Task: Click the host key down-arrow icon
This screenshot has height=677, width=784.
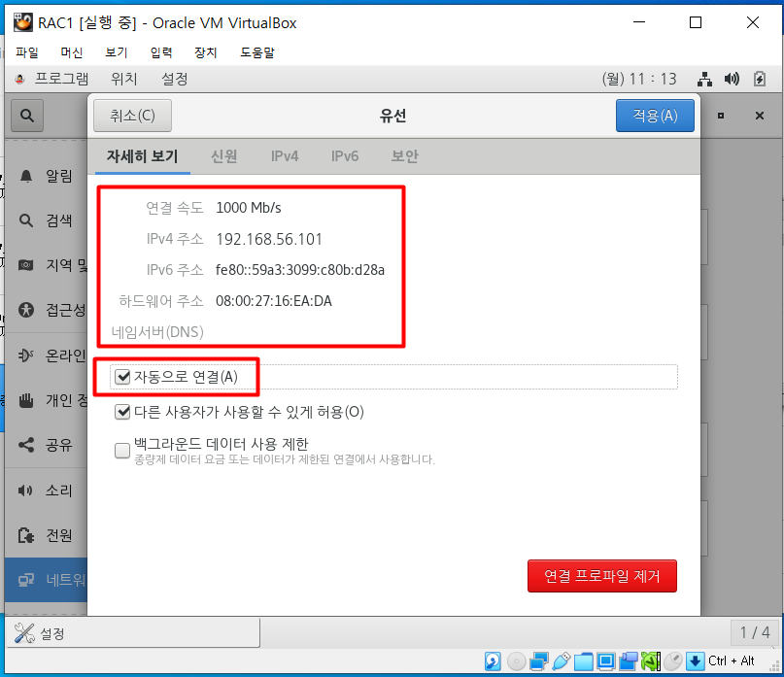Action: 695,661
